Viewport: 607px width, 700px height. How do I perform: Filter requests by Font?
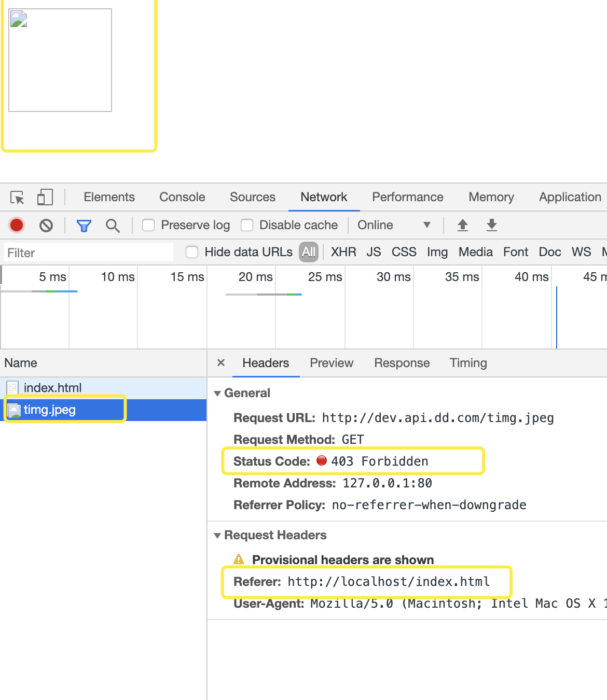coord(516,252)
